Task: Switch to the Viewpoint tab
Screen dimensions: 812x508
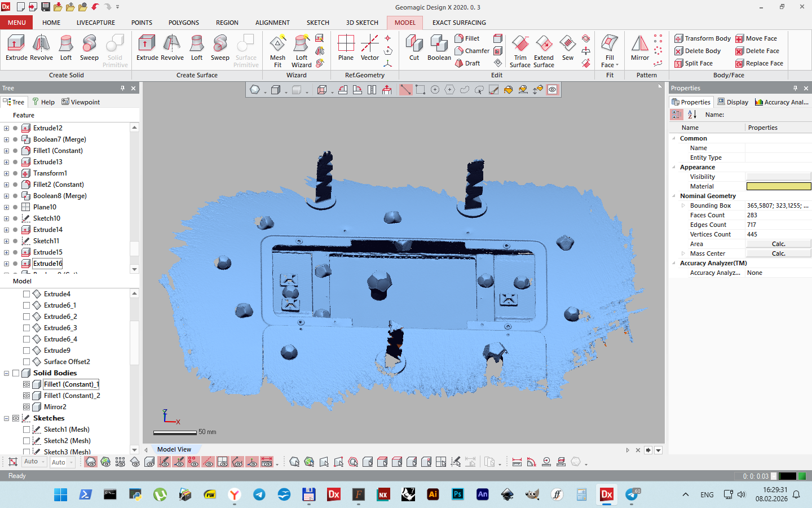Action: click(x=81, y=102)
